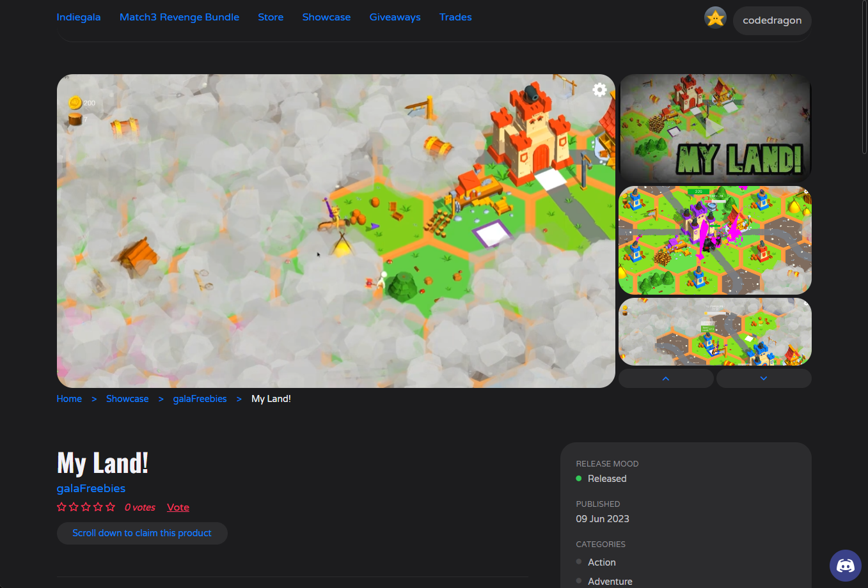868x588 pixels.
Task: Open the codedragon account button
Action: click(772, 20)
